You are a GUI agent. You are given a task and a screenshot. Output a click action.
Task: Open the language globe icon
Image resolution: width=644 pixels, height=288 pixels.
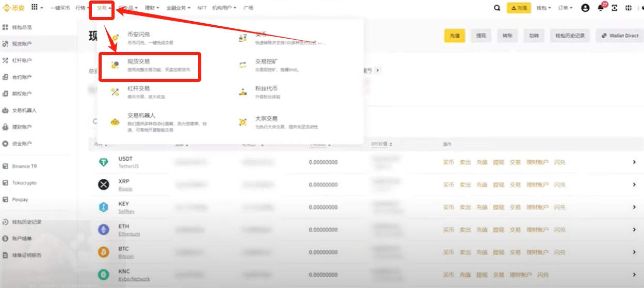(x=629, y=8)
